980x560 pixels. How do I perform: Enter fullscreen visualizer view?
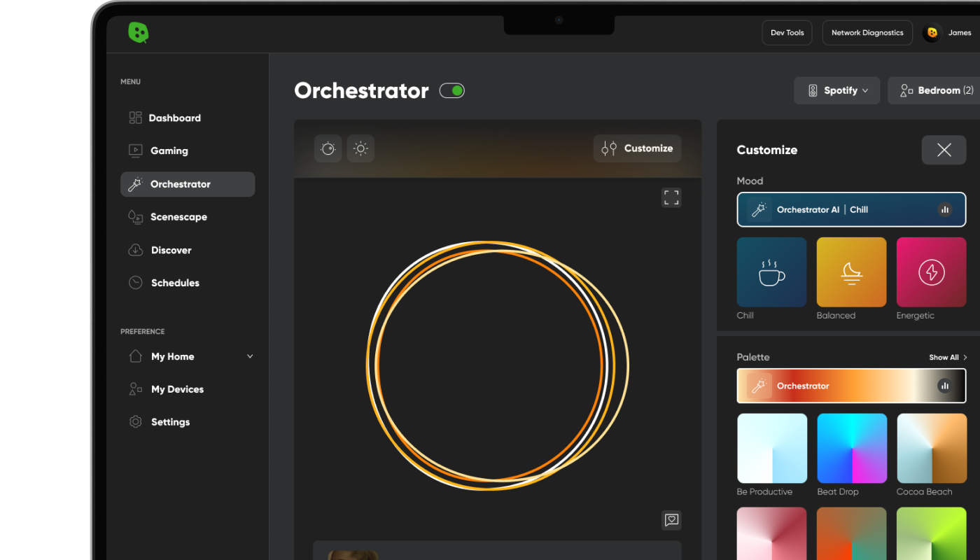(671, 197)
